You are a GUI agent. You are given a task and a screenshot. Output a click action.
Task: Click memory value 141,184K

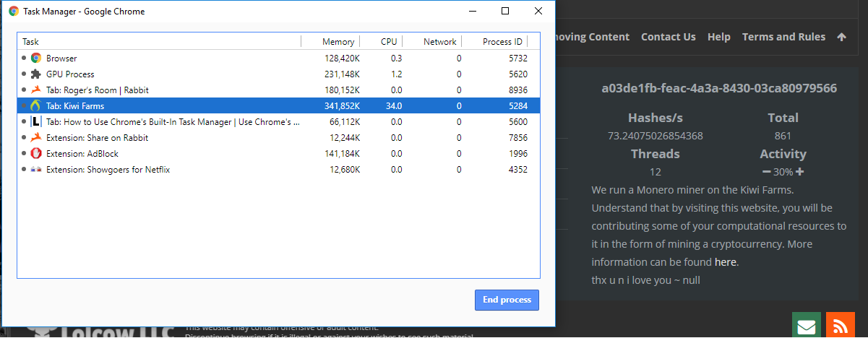point(343,154)
